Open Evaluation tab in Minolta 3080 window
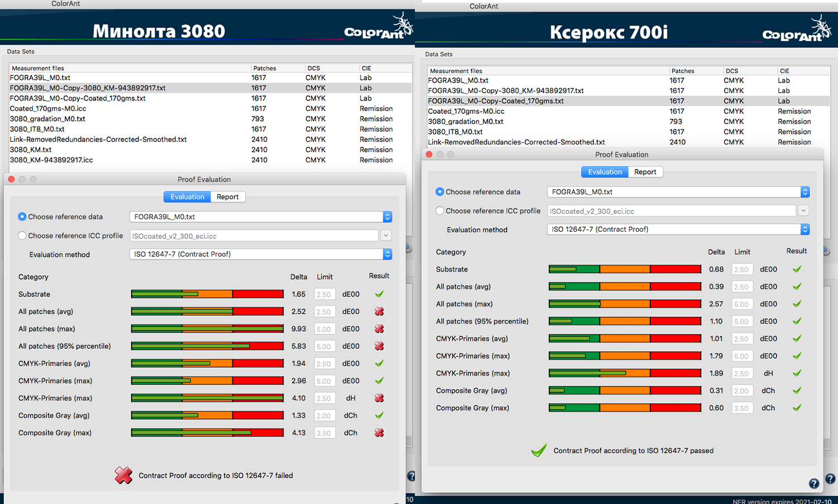 pos(187,197)
